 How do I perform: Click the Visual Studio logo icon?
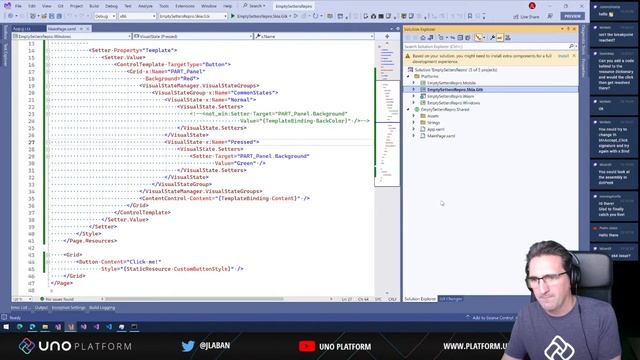pos(7,6)
